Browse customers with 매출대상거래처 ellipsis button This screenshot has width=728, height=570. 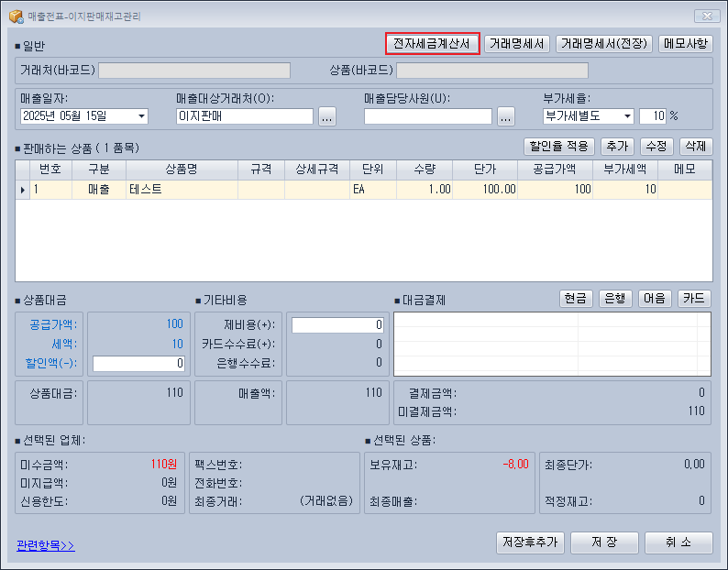327,116
